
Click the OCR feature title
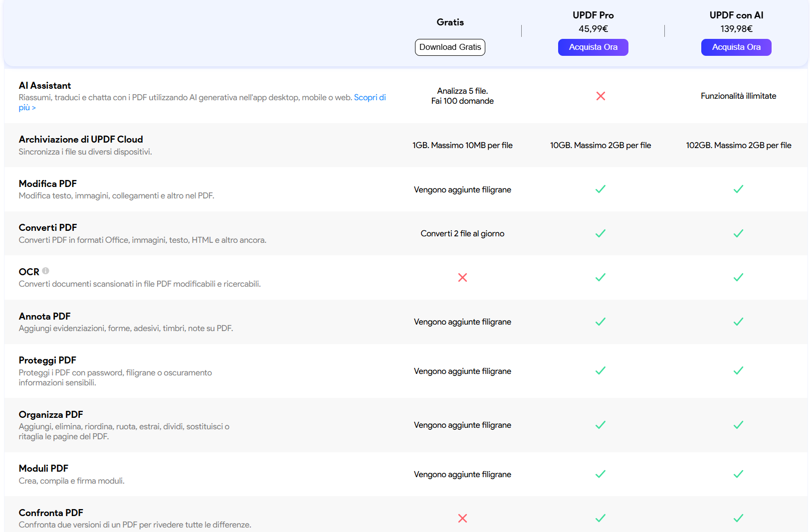29,272
